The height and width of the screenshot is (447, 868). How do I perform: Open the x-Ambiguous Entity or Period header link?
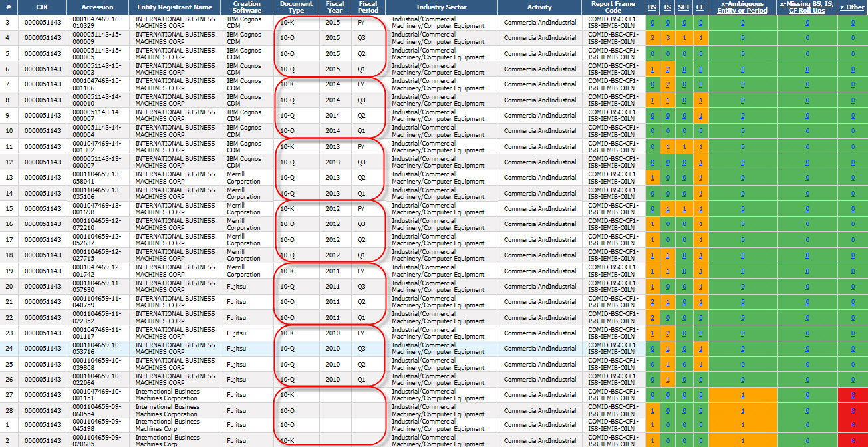tap(742, 7)
